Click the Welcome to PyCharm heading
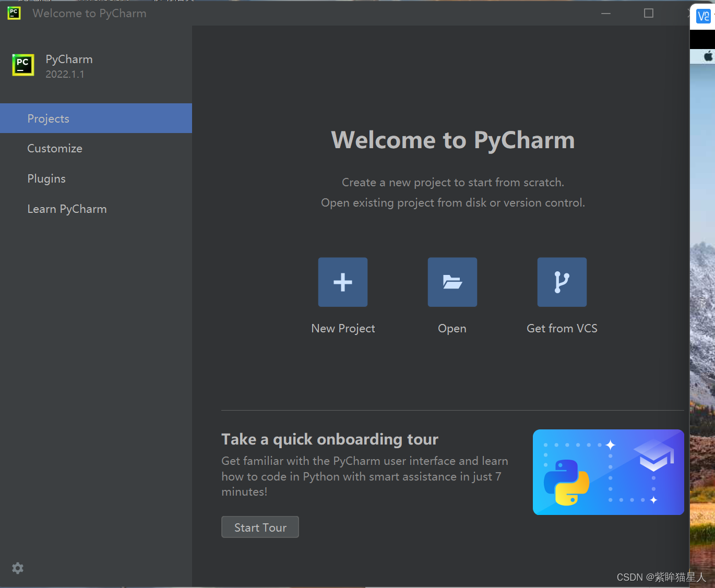The width and height of the screenshot is (715, 588). 453,140
